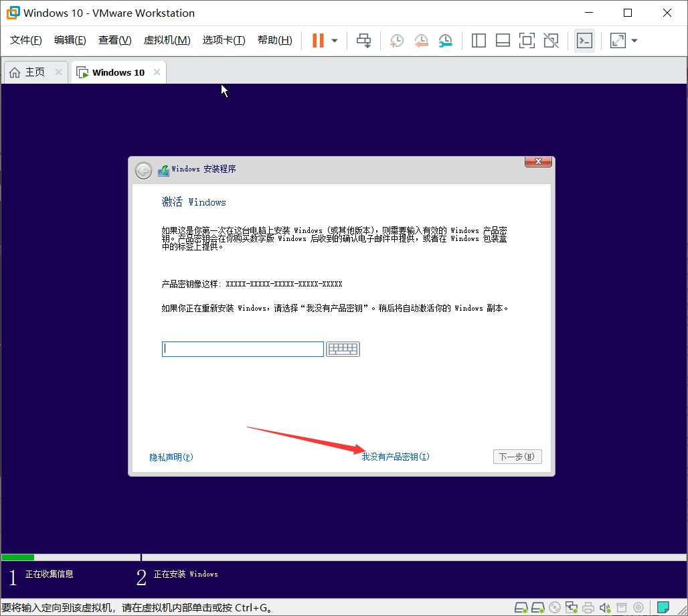Click the Windows setup program icon
This screenshot has width=688, height=616.
pyautogui.click(x=164, y=170)
